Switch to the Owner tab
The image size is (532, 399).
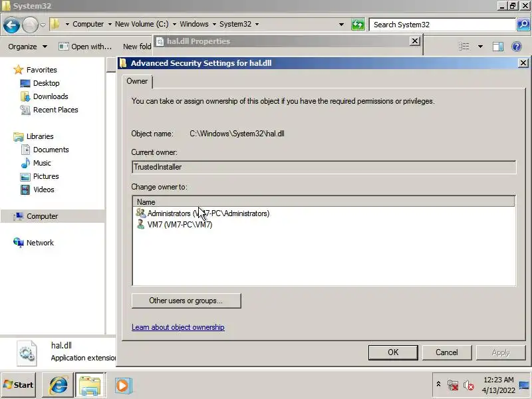pos(137,81)
